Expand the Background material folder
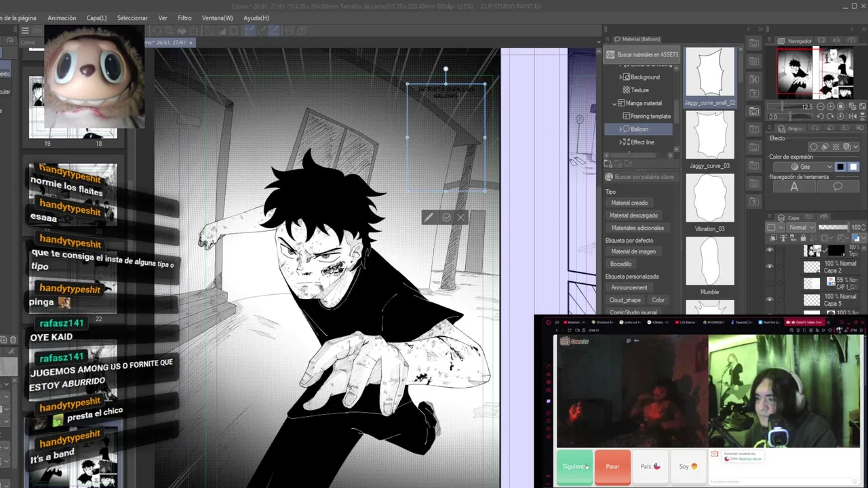868x488 pixels. click(620, 77)
